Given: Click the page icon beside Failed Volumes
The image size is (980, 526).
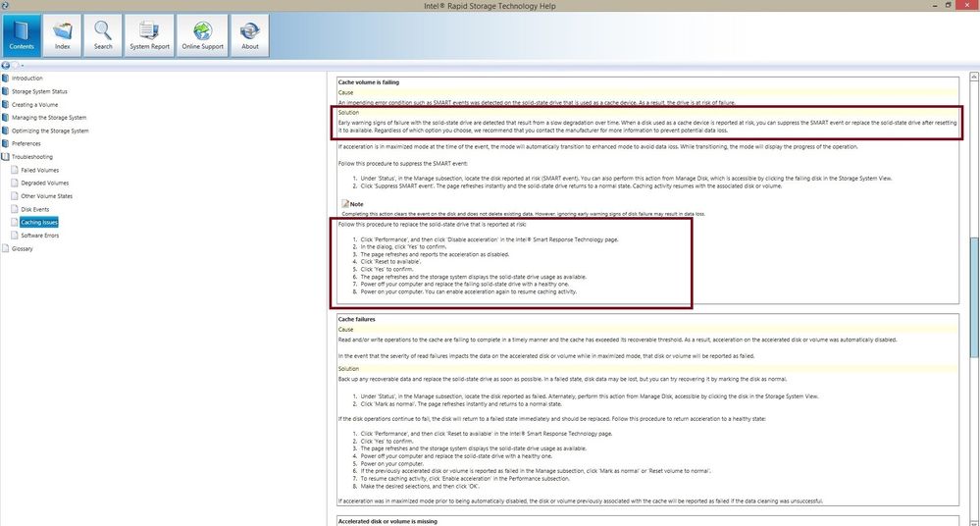Looking at the screenshot, I should click(x=15, y=170).
